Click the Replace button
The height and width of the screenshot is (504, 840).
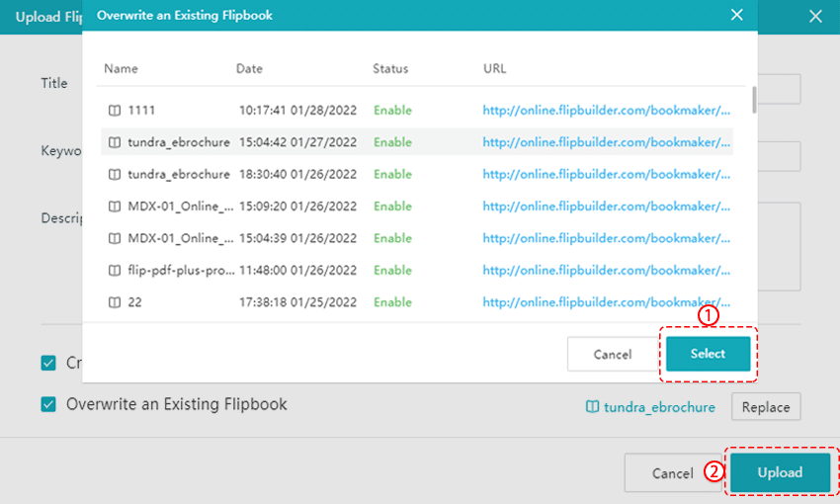coord(766,407)
